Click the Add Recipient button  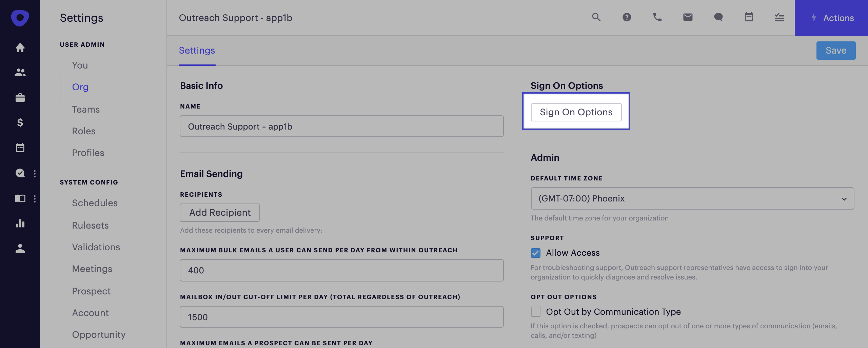(220, 213)
